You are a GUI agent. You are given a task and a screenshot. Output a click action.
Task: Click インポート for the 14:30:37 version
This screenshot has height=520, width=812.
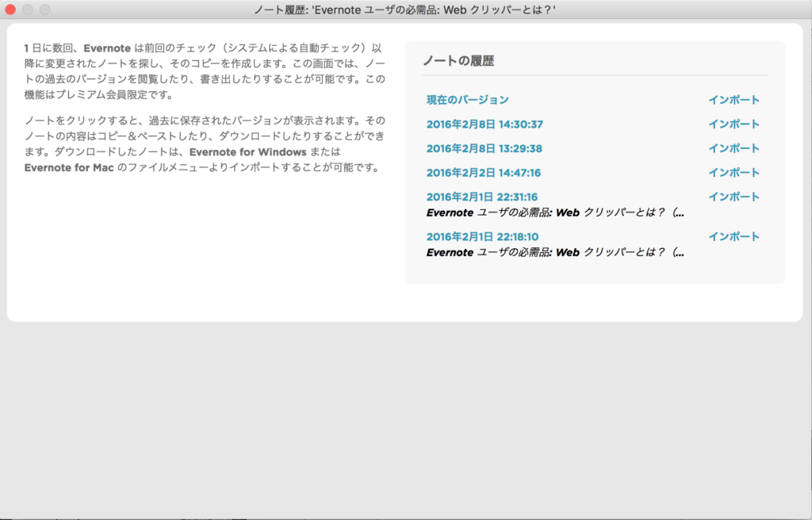733,124
